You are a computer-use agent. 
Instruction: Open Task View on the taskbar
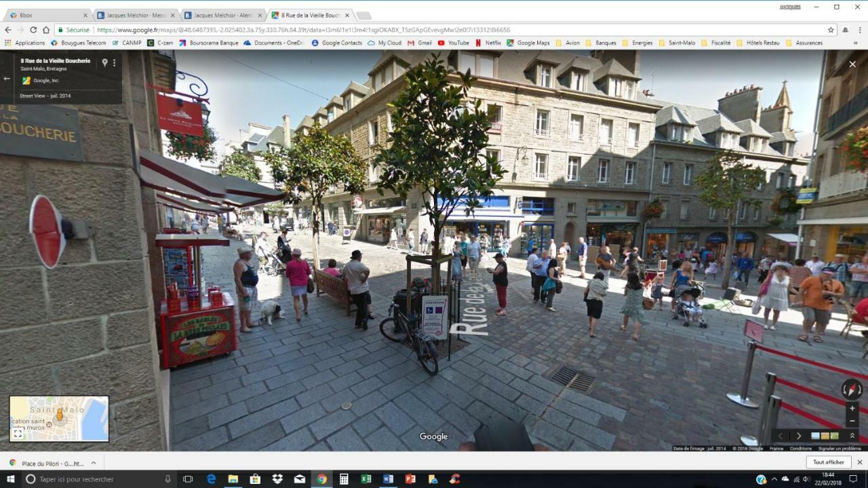(x=189, y=479)
